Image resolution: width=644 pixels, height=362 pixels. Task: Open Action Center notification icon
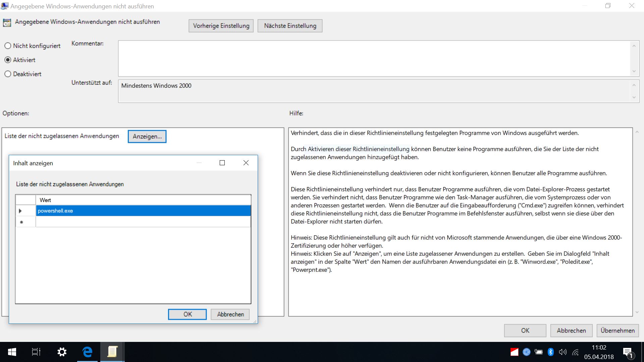pyautogui.click(x=628, y=352)
